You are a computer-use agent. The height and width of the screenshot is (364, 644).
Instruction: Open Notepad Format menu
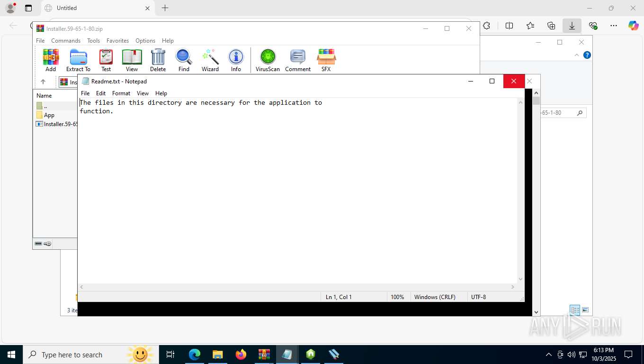click(121, 93)
